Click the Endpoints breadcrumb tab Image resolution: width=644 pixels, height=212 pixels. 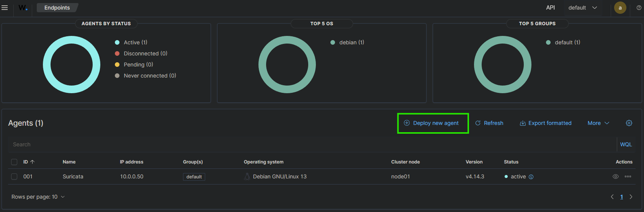point(57,8)
